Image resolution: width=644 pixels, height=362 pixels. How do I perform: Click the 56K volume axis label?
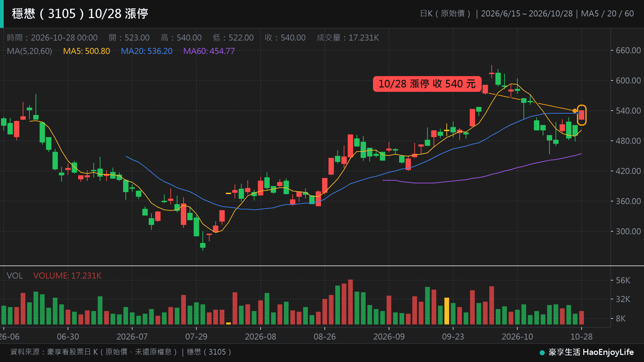tap(623, 281)
